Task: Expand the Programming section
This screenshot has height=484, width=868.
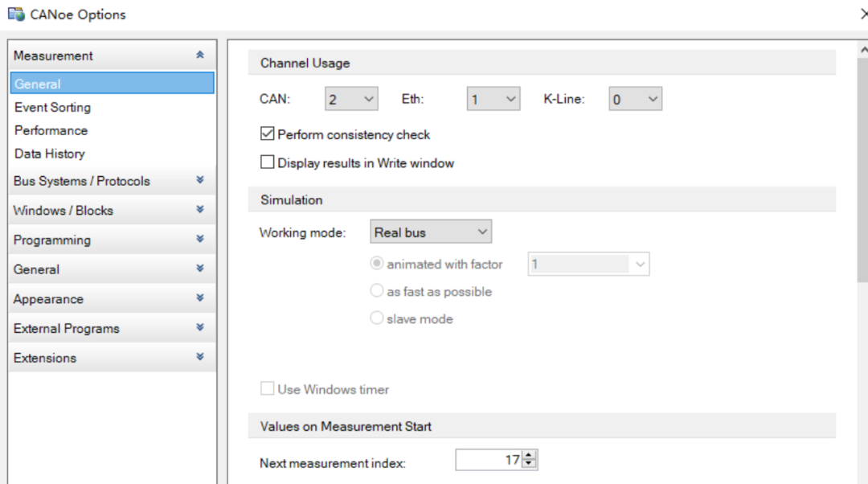Action: [112, 240]
